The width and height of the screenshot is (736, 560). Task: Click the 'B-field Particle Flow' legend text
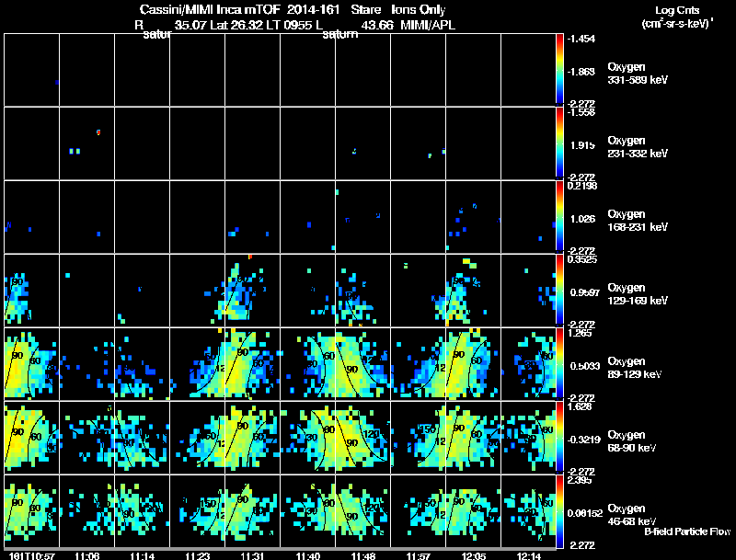687,531
